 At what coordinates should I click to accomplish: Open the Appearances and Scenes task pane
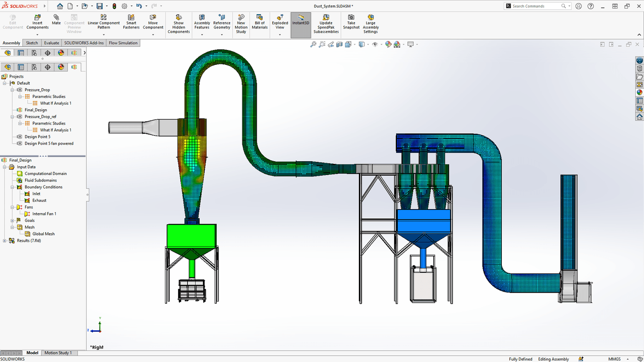point(639,90)
